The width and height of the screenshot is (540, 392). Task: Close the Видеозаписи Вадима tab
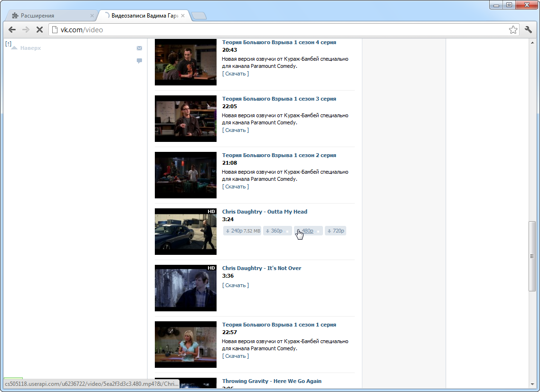coord(183,16)
